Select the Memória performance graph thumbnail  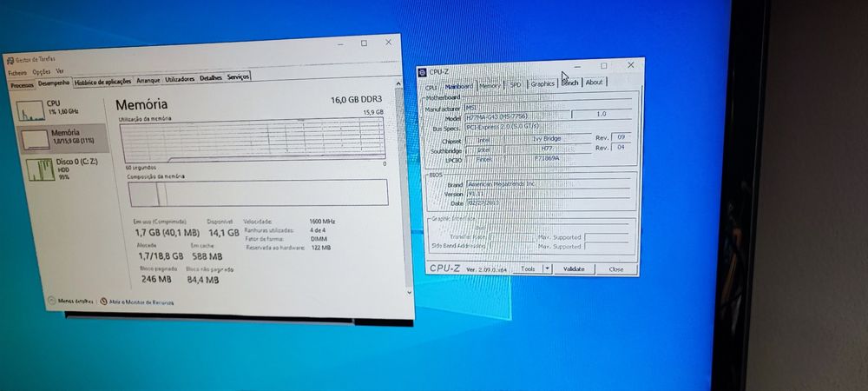(x=36, y=139)
